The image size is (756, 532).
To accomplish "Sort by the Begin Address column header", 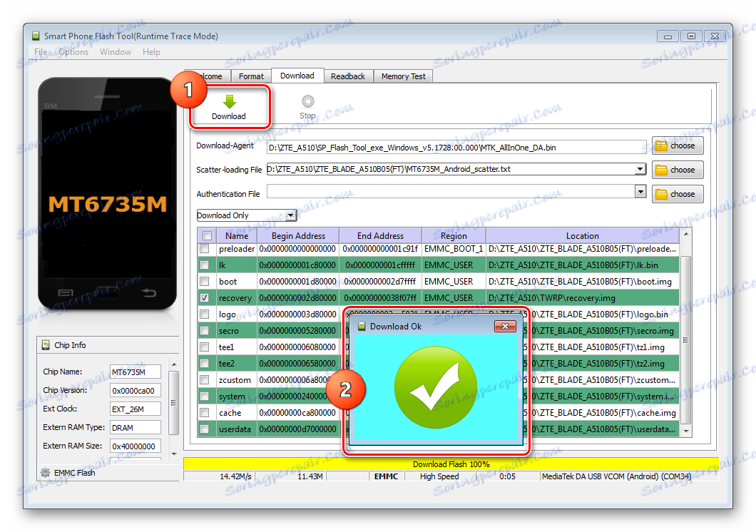I will (298, 235).
